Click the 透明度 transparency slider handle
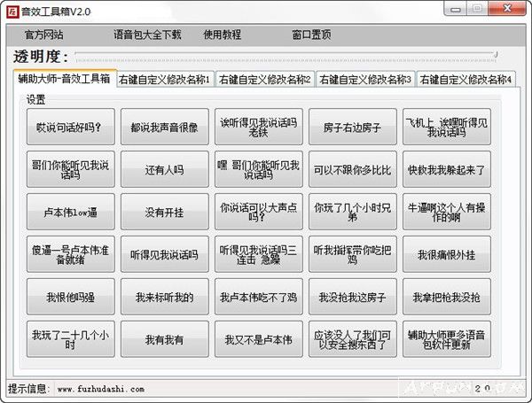Screen dimensions: 532x403 [496, 54]
